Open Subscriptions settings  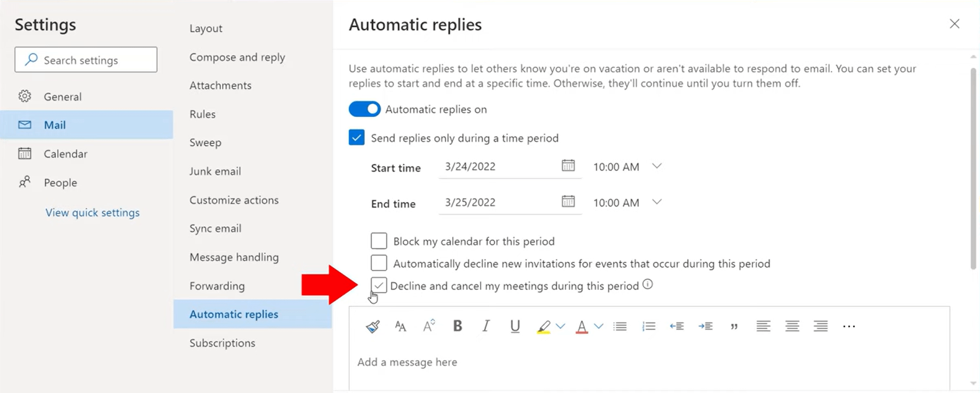pos(222,343)
